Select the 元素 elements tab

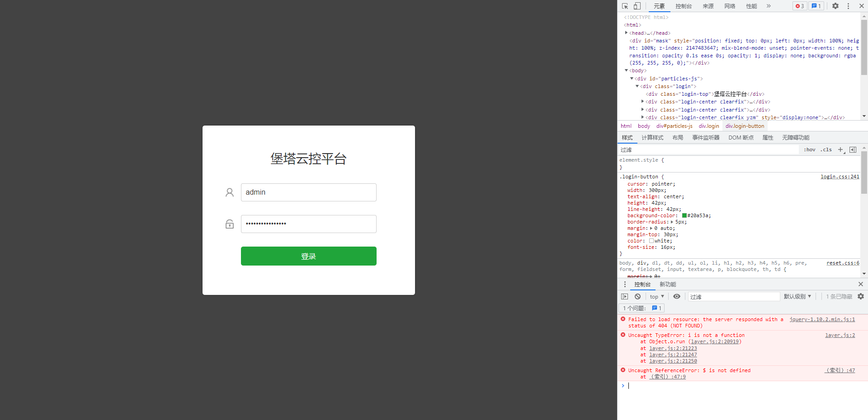(x=659, y=6)
